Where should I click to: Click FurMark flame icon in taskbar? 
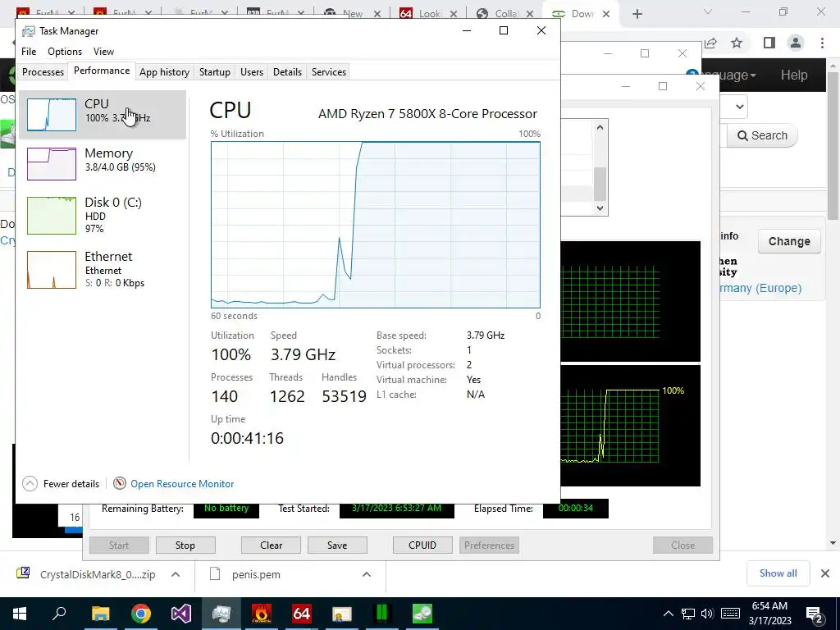[x=262, y=614]
